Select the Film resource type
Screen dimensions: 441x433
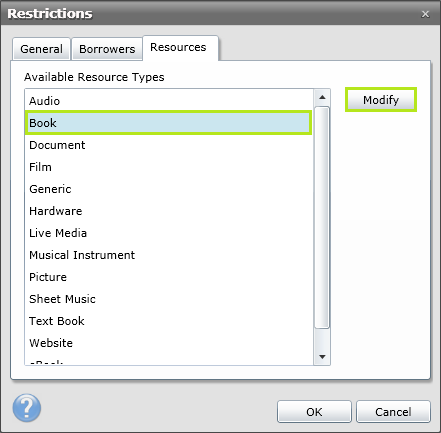(169, 167)
